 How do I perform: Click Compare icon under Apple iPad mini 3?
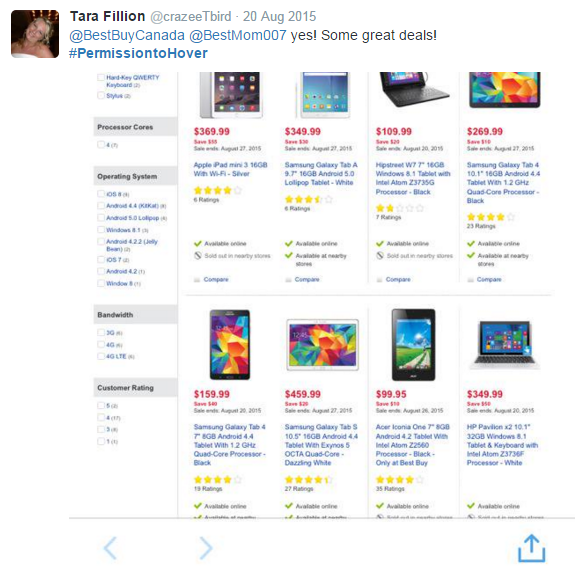[x=197, y=280]
